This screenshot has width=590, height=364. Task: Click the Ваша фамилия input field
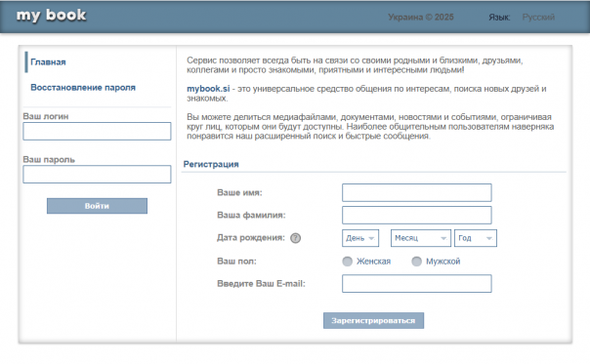[x=417, y=216]
